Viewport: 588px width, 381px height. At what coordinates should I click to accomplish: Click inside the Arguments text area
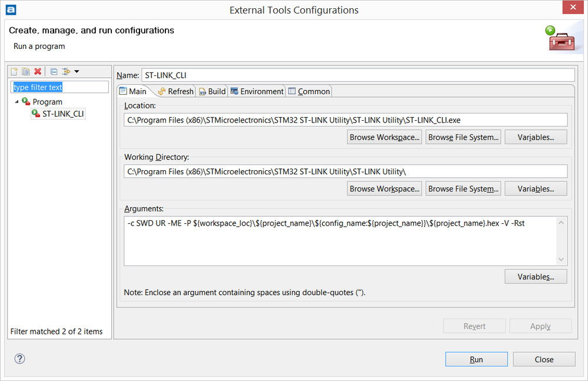340,241
